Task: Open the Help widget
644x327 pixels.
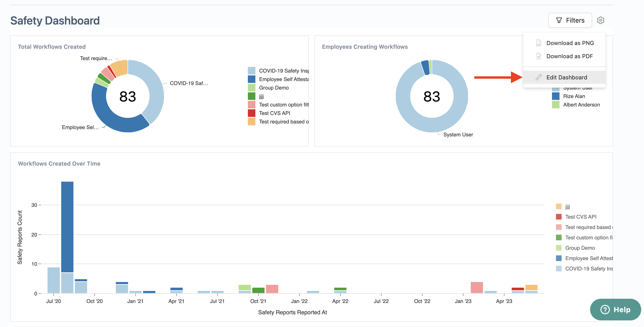Action: click(x=615, y=310)
